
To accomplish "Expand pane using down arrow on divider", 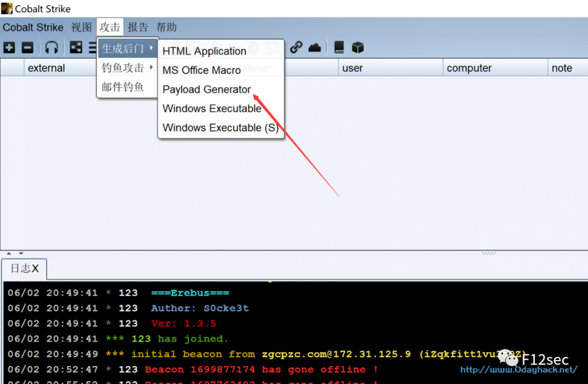I will 21,253.
